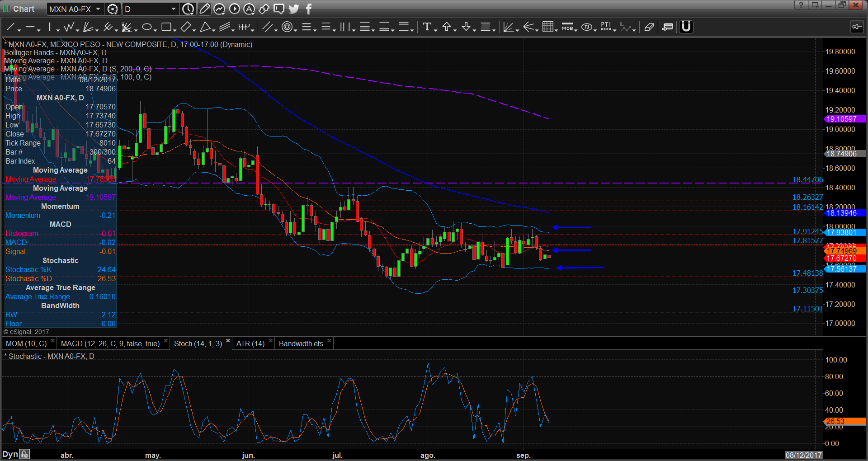This screenshot has height=461, width=868.
Task: Select the regression channel tool
Action: point(224,27)
